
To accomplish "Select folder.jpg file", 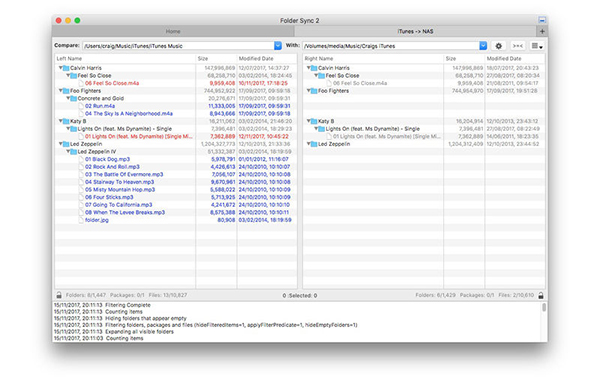I will [97, 220].
